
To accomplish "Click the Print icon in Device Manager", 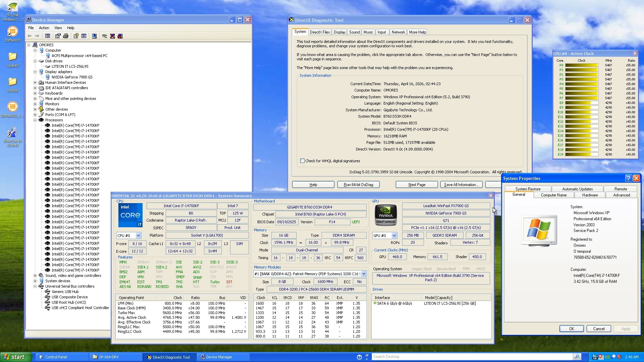I will [66, 36].
